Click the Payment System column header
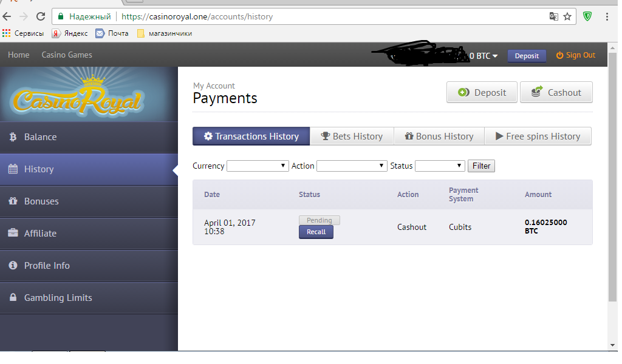 (x=463, y=195)
